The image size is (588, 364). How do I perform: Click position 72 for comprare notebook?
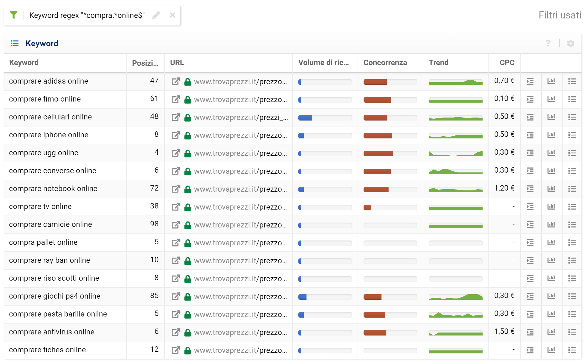click(x=154, y=188)
